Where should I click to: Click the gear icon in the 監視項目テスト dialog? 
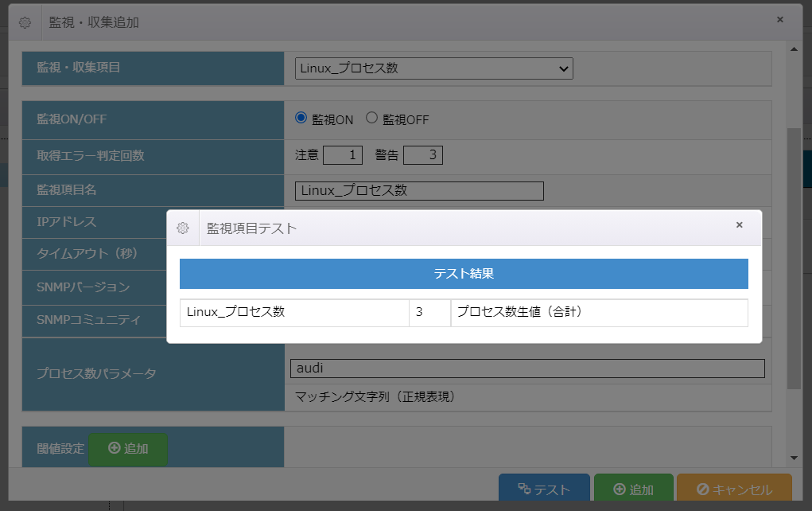(183, 228)
